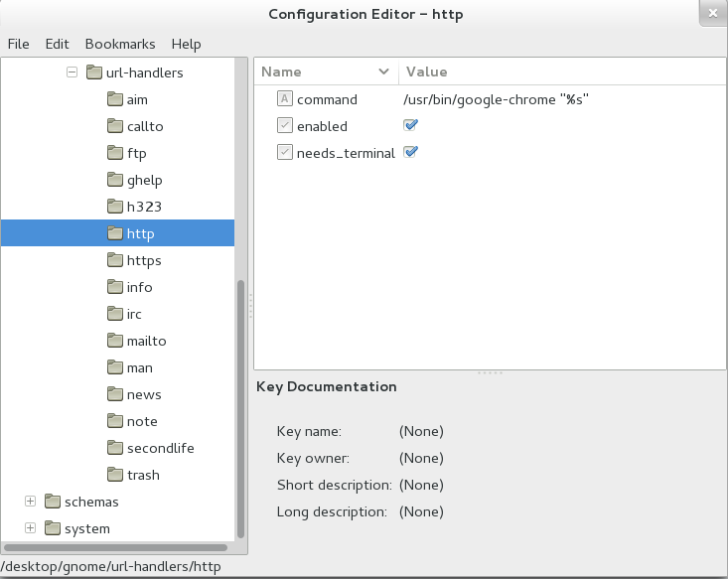Image resolution: width=728 pixels, height=579 pixels.
Task: Select the https folder icon
Action: coord(114,260)
